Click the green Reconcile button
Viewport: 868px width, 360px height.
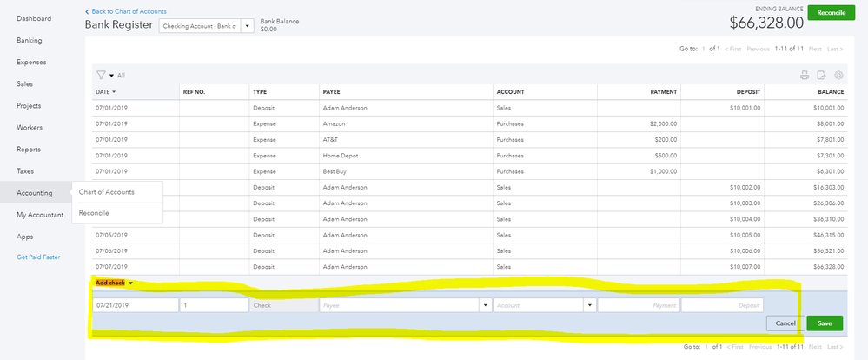831,13
